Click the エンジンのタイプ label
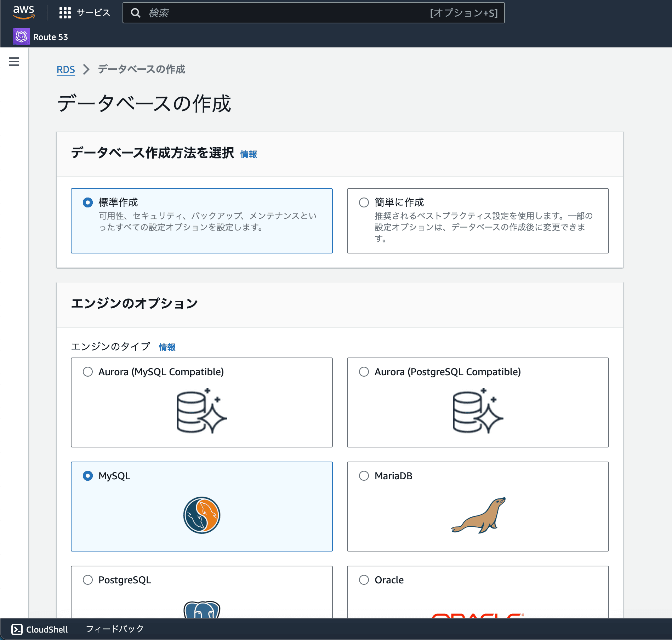 [x=110, y=347]
